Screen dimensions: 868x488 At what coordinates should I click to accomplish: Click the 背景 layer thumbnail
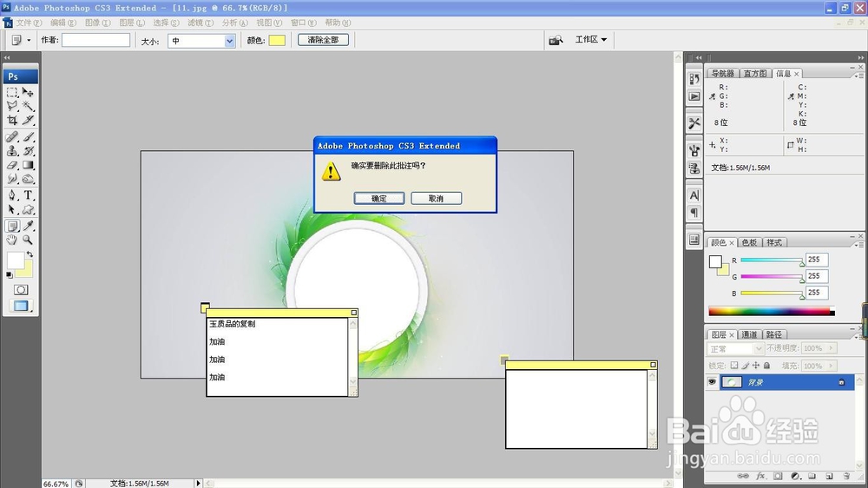(x=732, y=382)
